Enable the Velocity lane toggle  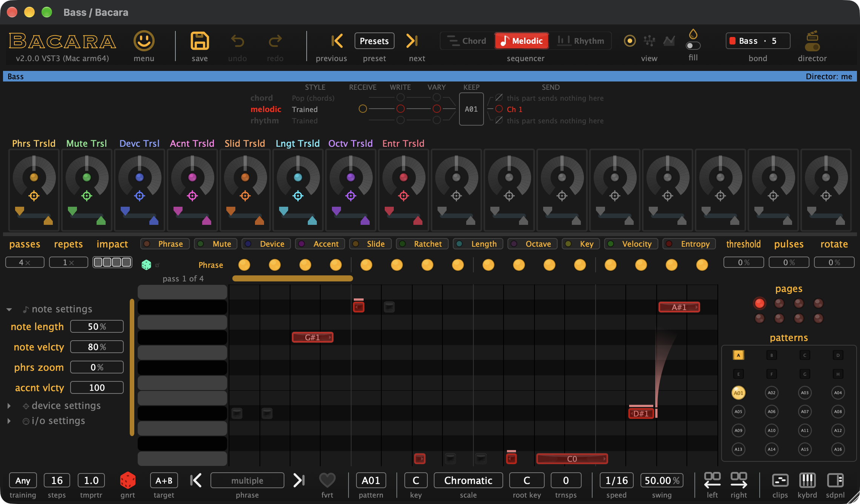(x=631, y=244)
